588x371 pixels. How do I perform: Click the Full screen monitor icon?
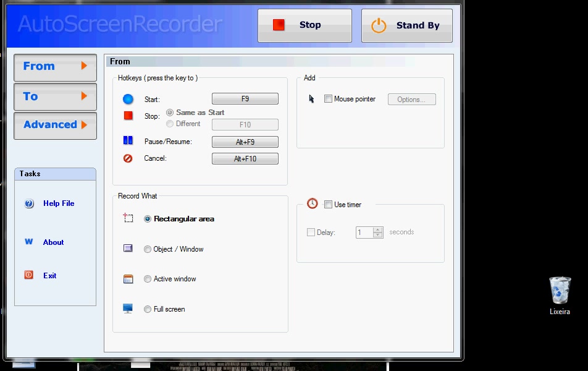click(128, 309)
